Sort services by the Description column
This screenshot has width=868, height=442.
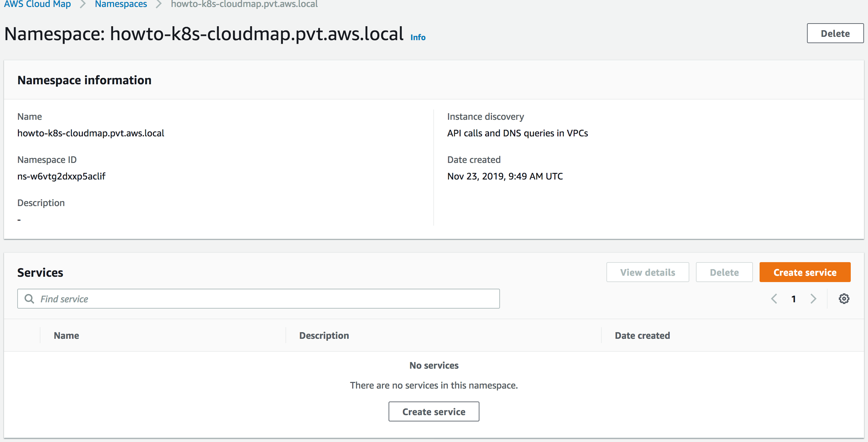click(324, 335)
